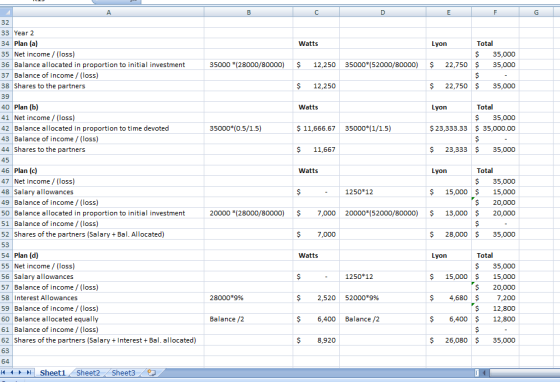Insert a new worksheet using the tab icon

(x=151, y=373)
